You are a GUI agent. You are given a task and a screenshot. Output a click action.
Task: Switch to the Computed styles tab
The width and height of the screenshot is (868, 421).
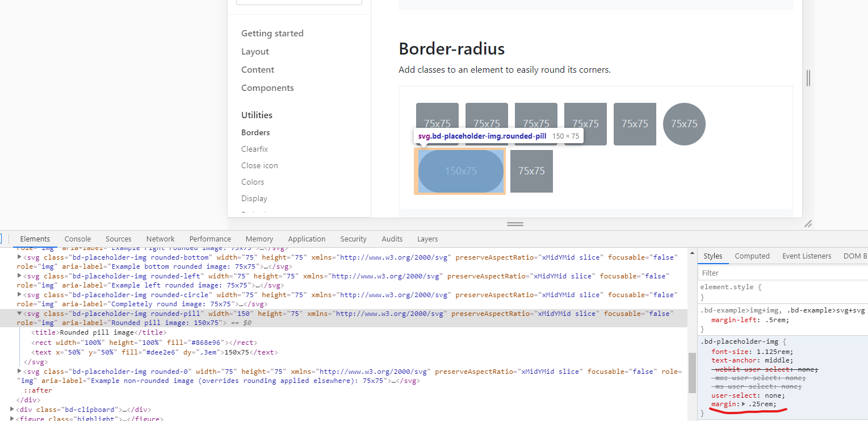(752, 256)
